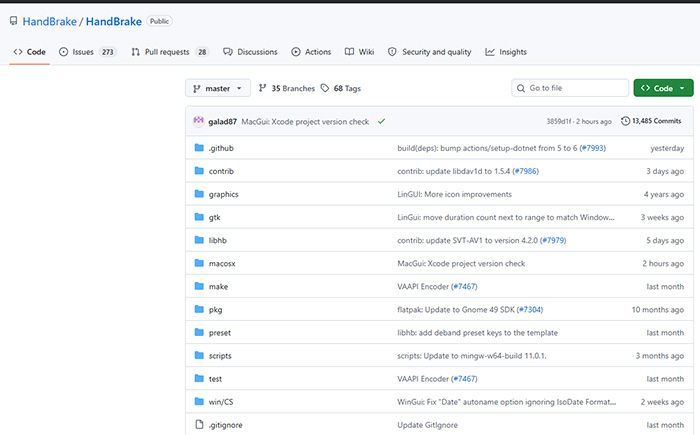Open the gtk row commit message
This screenshot has height=435, width=700.
coord(506,218)
